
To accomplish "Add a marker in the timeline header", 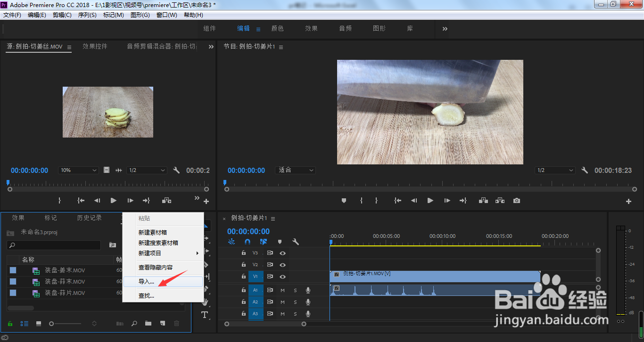I will [x=280, y=242].
